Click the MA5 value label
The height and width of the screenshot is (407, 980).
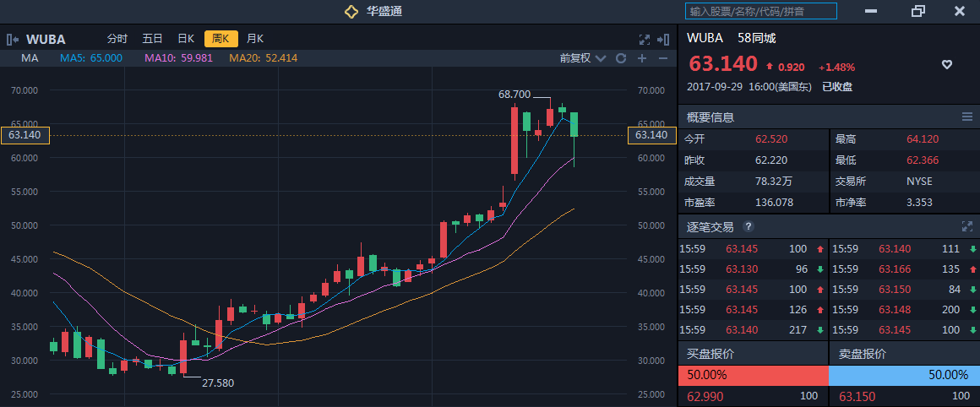[x=90, y=58]
